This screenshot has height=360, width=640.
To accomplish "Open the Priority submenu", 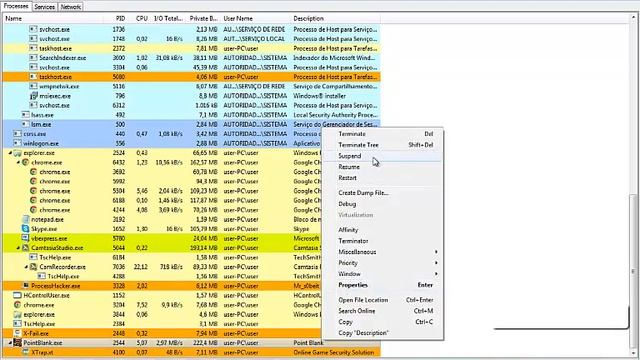I will (382, 263).
